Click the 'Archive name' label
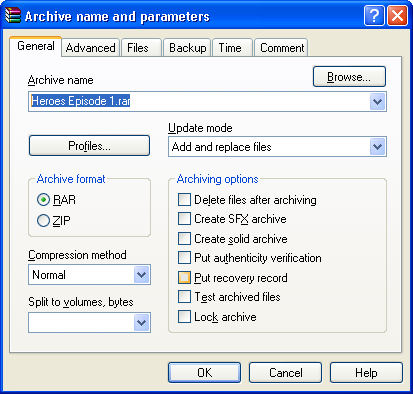This screenshot has height=394, width=413. (60, 80)
